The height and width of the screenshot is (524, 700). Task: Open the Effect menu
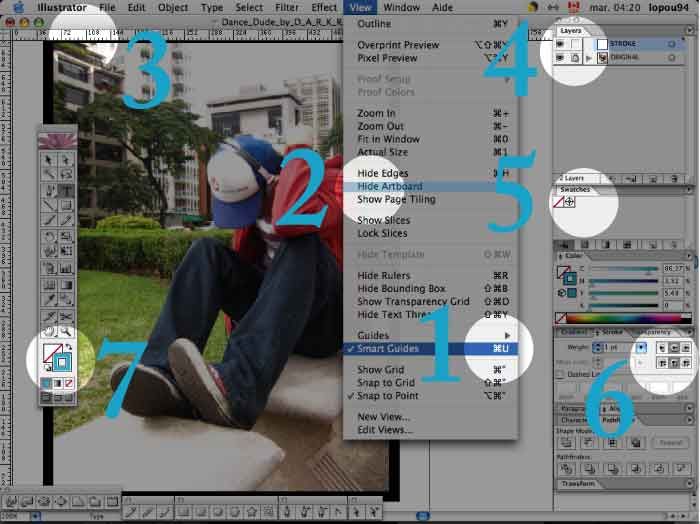324,8
